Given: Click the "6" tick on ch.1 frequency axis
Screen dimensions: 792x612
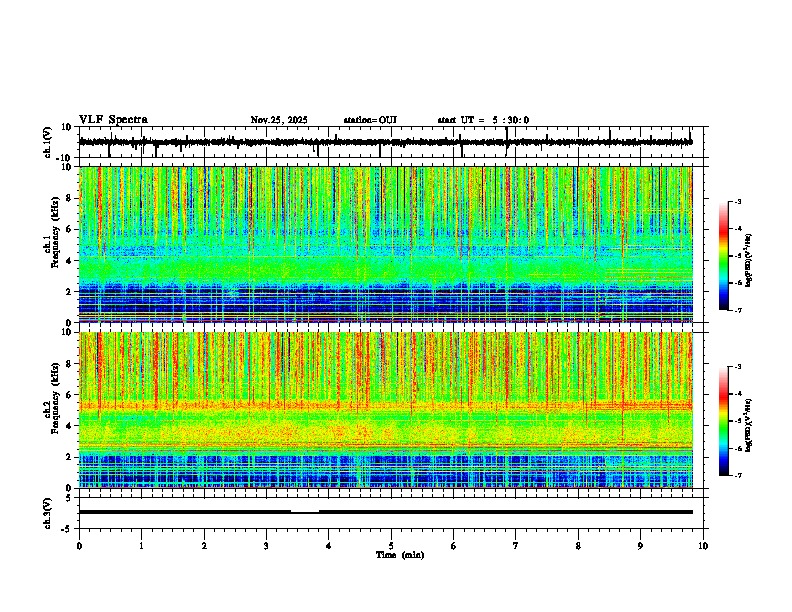Looking at the screenshot, I should click(x=70, y=230).
